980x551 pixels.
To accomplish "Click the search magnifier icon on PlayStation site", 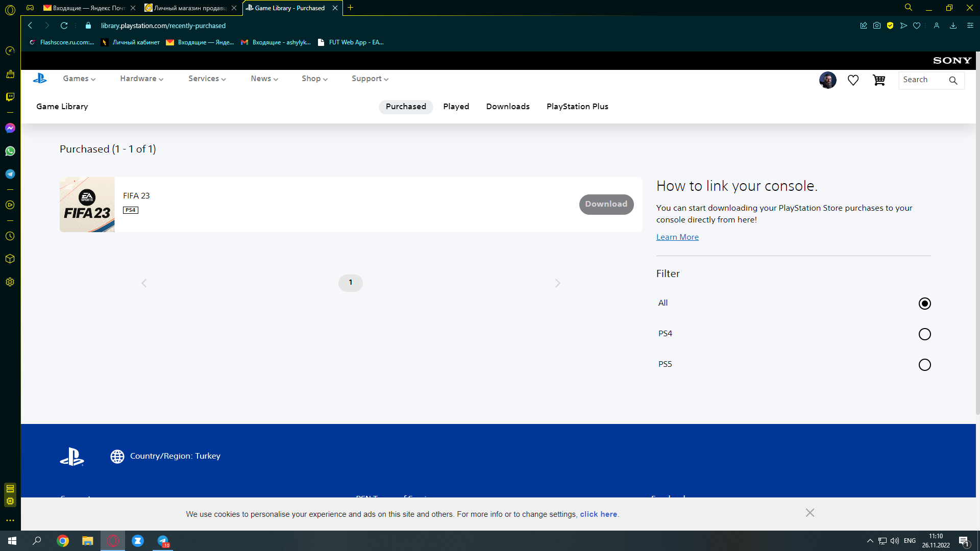I will click(953, 80).
